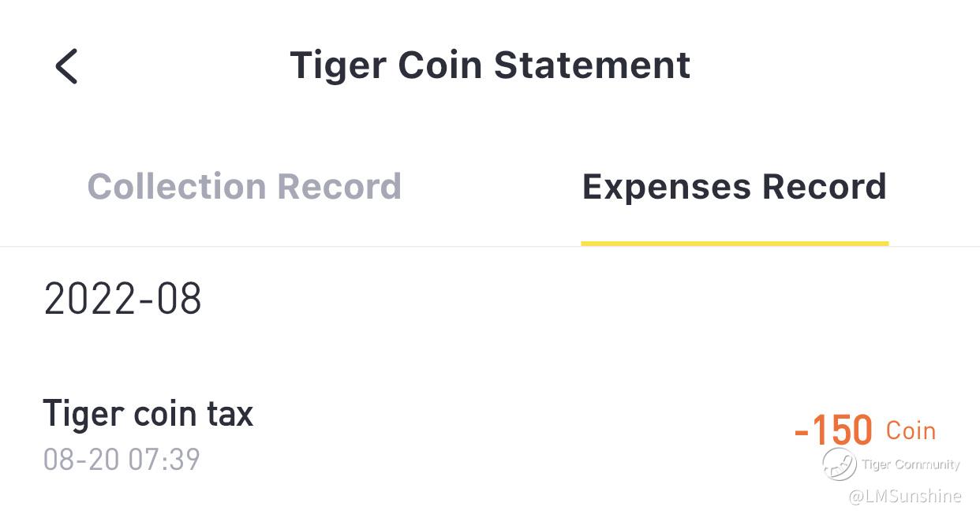Select the Expenses Record tab
980x518 pixels.
(734, 187)
